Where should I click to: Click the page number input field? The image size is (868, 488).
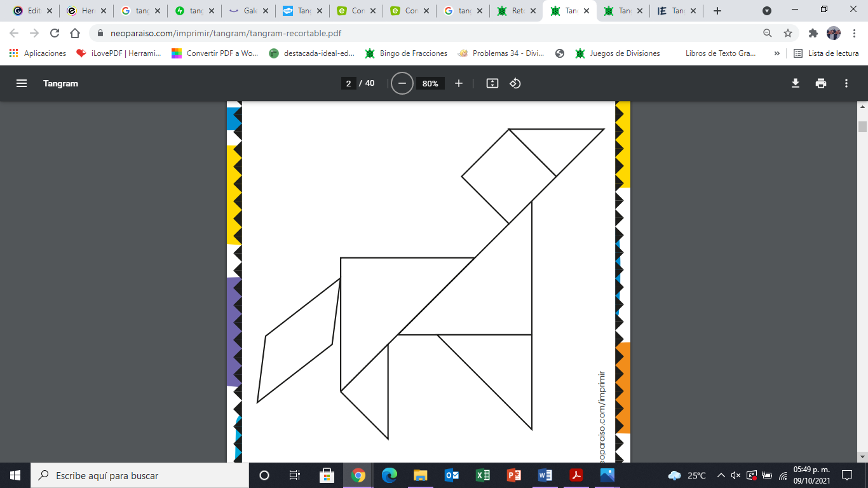[x=347, y=83]
